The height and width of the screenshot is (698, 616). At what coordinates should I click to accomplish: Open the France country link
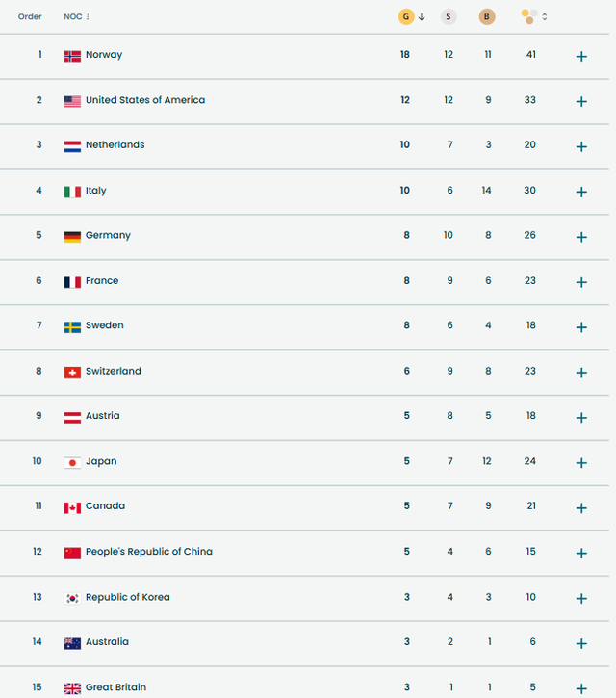(102, 281)
